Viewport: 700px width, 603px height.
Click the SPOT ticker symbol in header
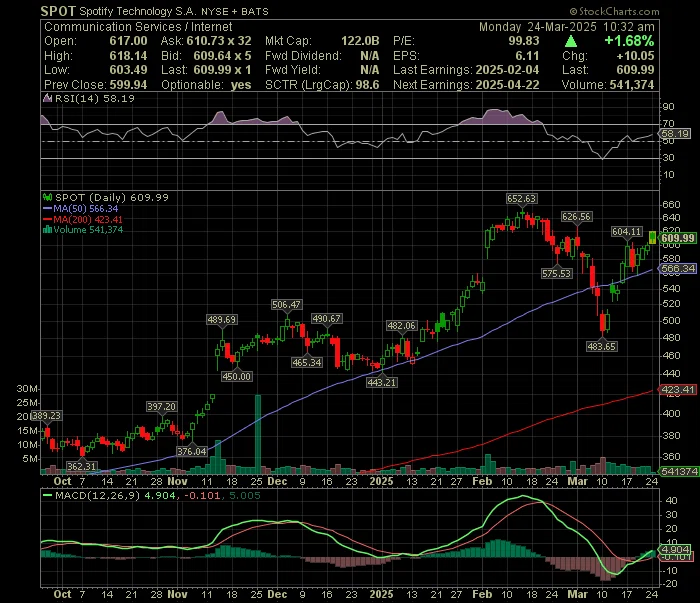[x=58, y=11]
